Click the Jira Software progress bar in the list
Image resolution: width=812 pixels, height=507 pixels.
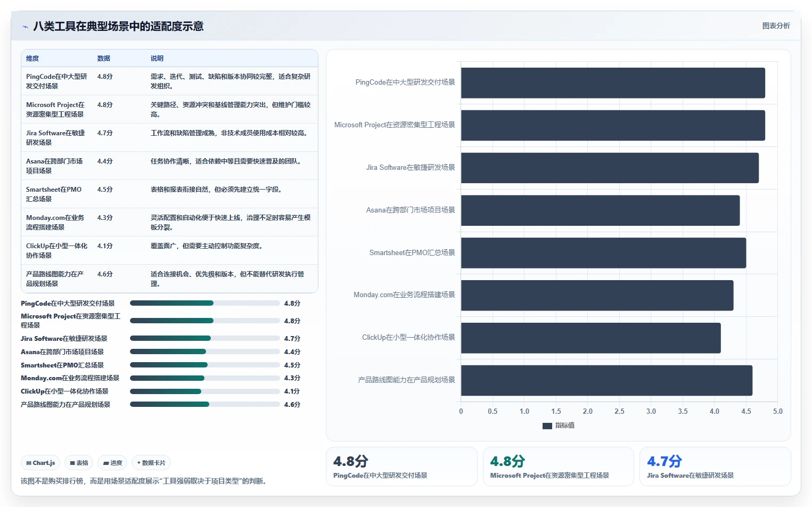point(205,338)
